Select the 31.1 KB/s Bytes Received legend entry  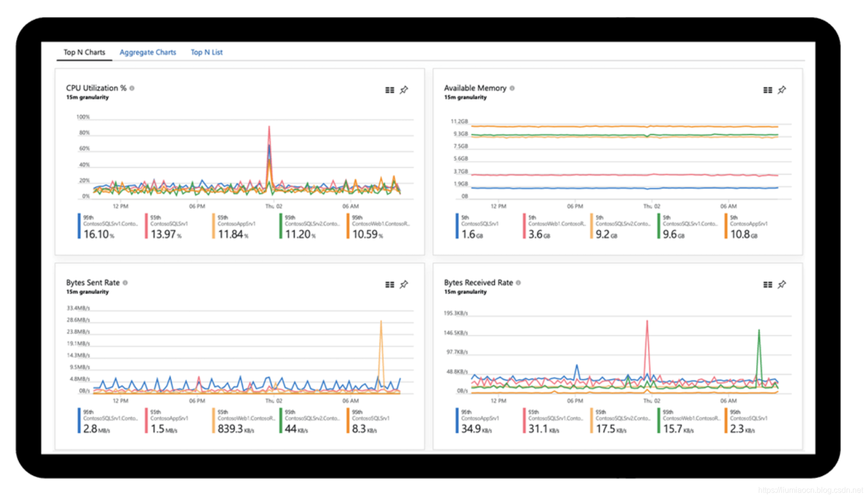click(554, 422)
